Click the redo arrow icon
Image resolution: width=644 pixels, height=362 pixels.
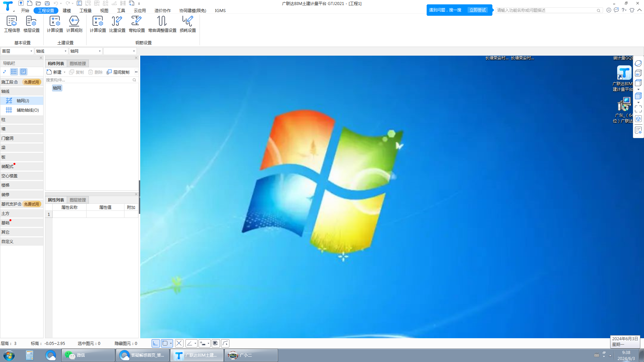[68, 3]
